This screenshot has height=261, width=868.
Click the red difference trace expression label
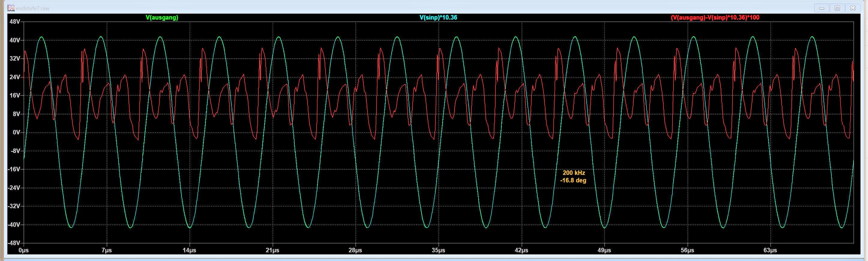coord(715,17)
